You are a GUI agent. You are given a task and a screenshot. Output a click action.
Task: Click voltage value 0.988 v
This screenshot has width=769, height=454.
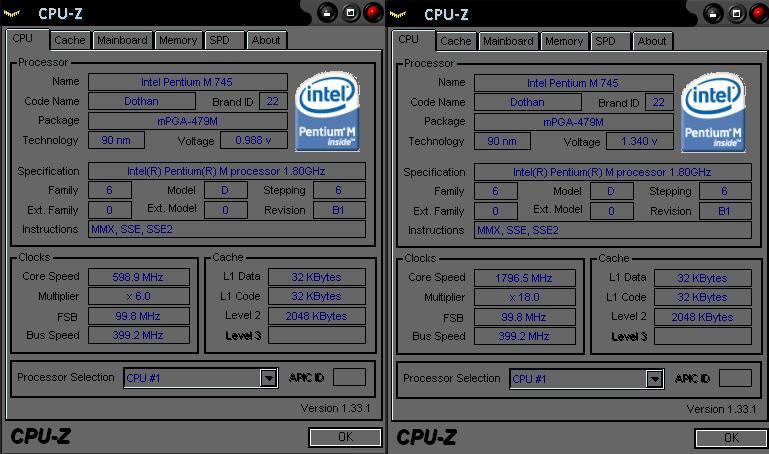(x=253, y=140)
